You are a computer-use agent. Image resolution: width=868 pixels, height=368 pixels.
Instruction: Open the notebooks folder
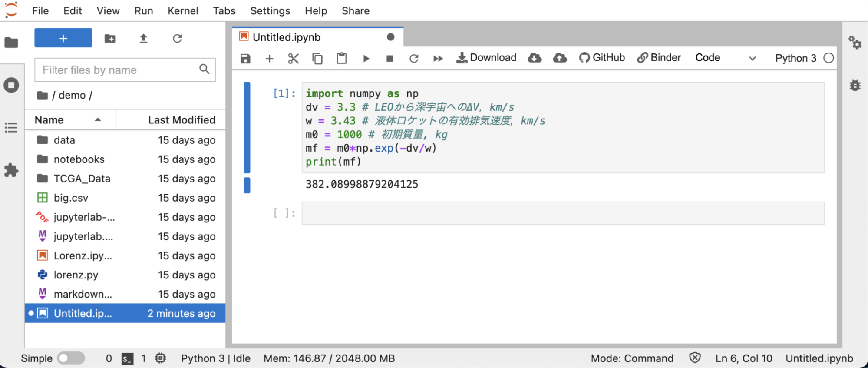tap(125, 159)
